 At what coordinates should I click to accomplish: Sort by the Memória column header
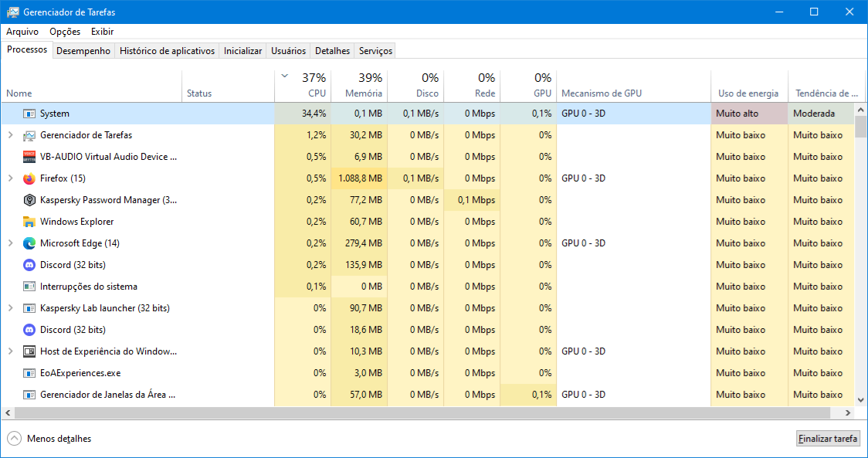coord(359,87)
